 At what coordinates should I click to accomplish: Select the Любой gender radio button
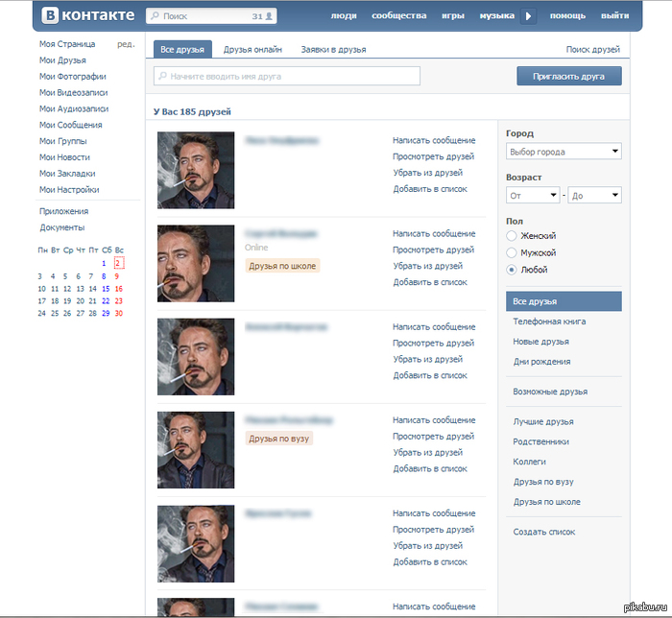tap(512, 270)
